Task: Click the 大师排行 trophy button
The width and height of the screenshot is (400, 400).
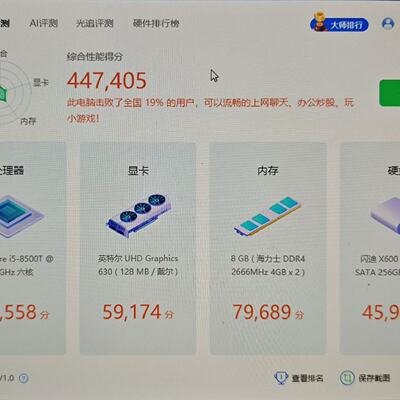Action: pos(339,23)
